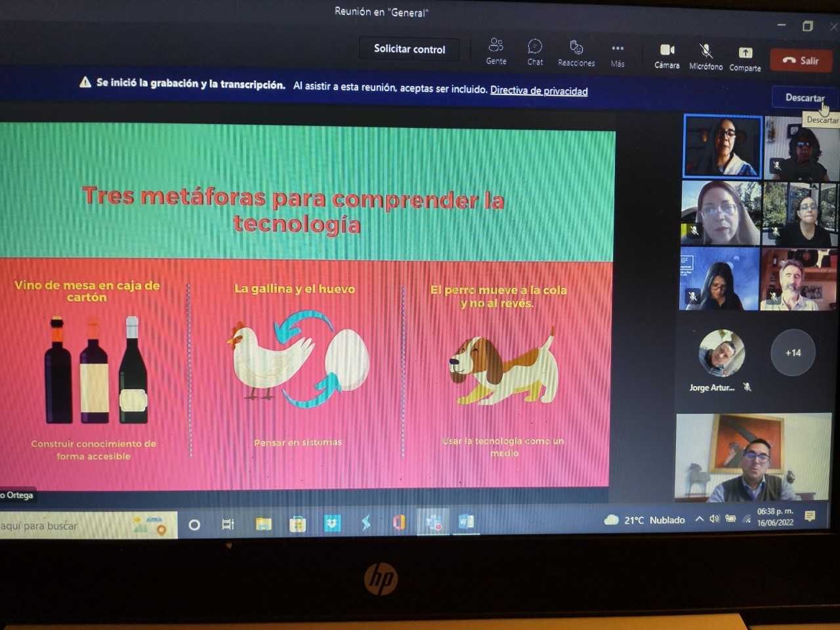The height and width of the screenshot is (630, 840).
Task: Click the Ortega presenter name label
Action: tap(16, 495)
